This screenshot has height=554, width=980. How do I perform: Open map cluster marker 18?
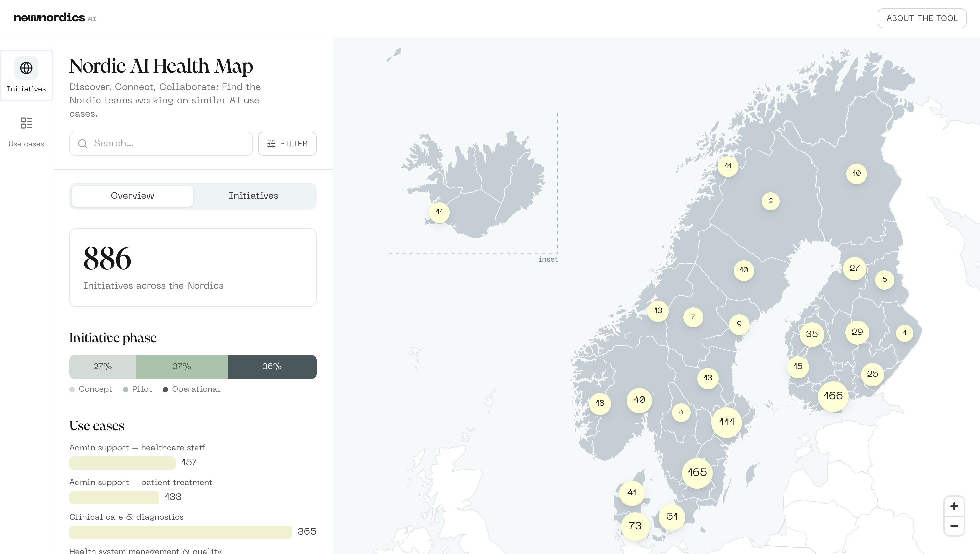tap(600, 403)
